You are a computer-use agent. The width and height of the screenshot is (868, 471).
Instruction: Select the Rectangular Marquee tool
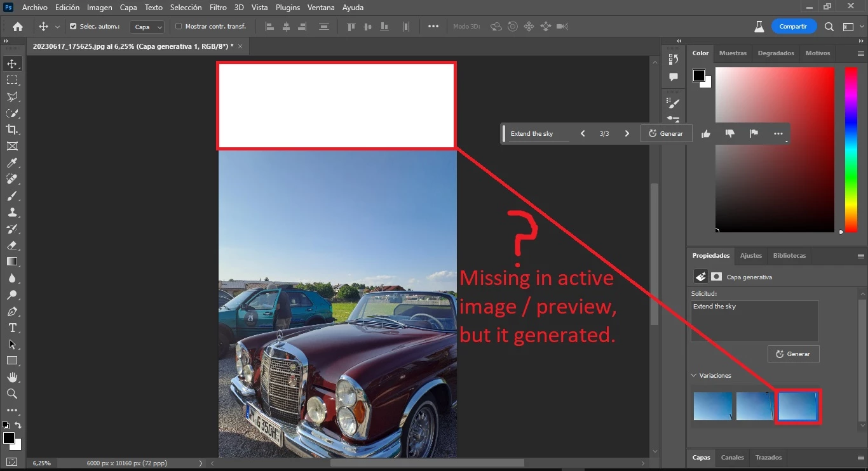point(12,80)
